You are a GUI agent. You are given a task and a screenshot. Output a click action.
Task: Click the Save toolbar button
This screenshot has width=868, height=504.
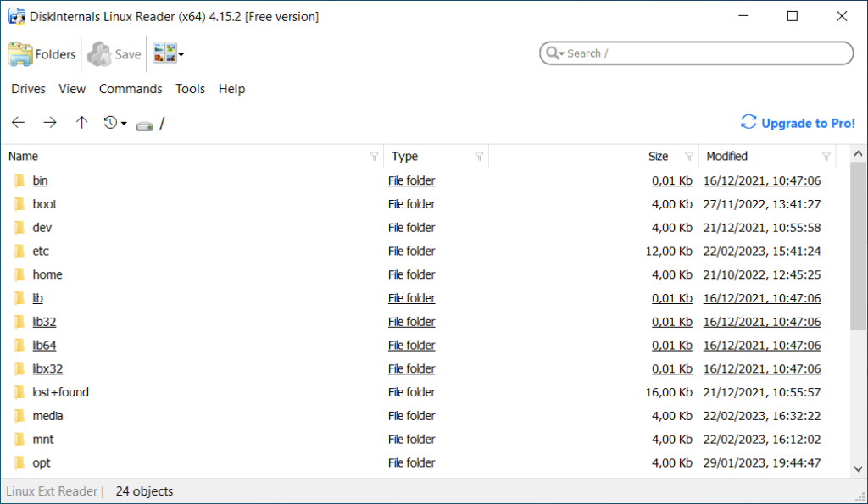tap(114, 54)
